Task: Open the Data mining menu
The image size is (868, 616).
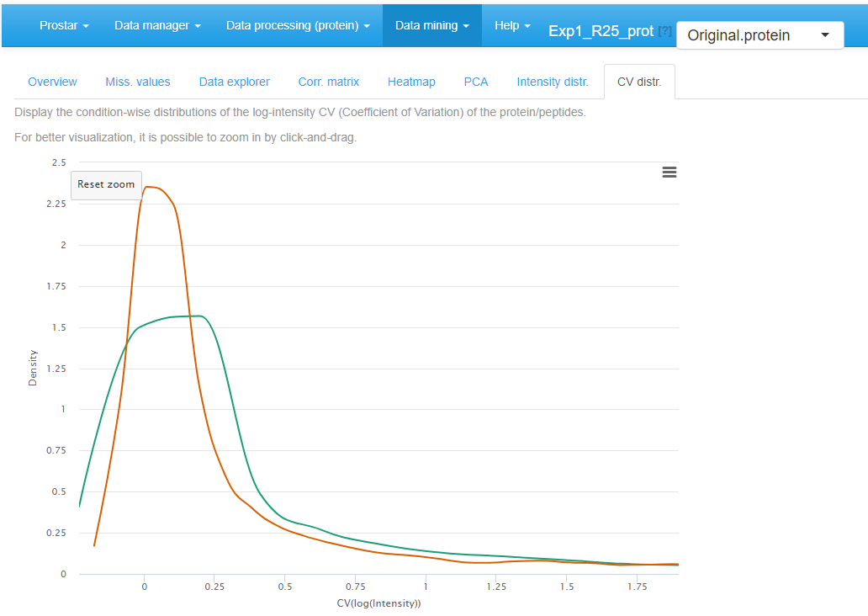Action: (431, 25)
